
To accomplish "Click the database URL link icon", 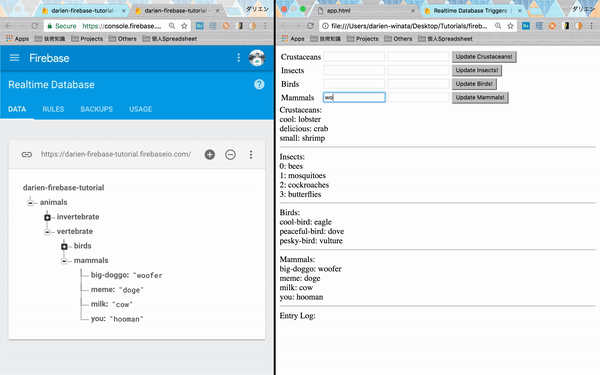I will pyautogui.click(x=27, y=155).
